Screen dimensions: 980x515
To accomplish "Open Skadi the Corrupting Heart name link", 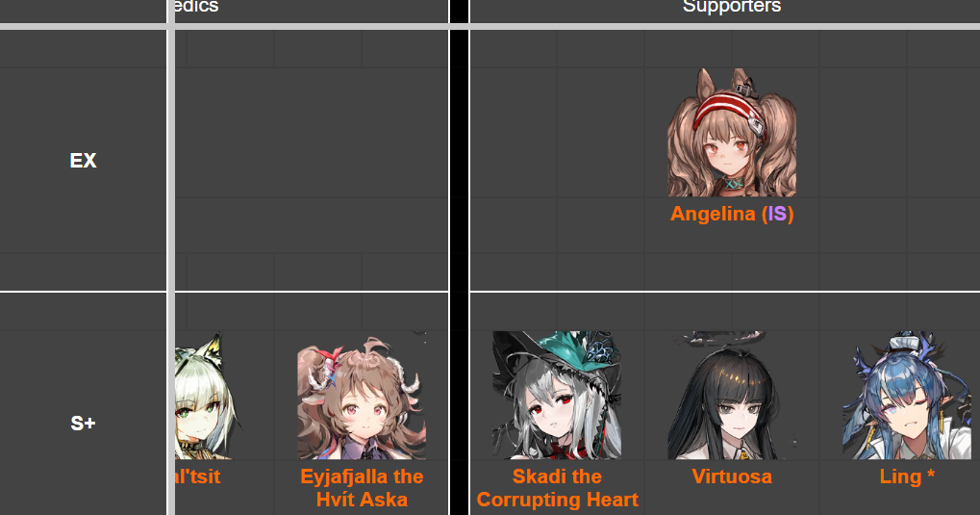I will pos(557,488).
